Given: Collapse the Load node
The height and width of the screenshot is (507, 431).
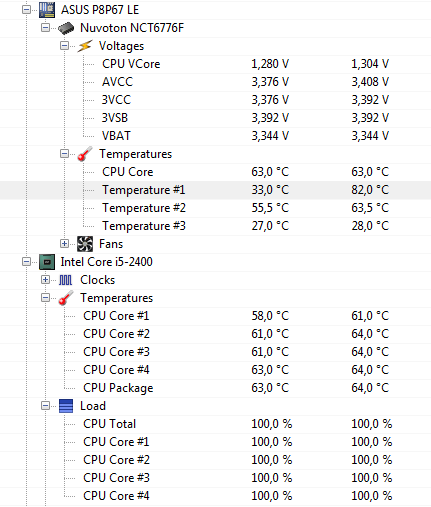Looking at the screenshot, I should tap(45, 406).
